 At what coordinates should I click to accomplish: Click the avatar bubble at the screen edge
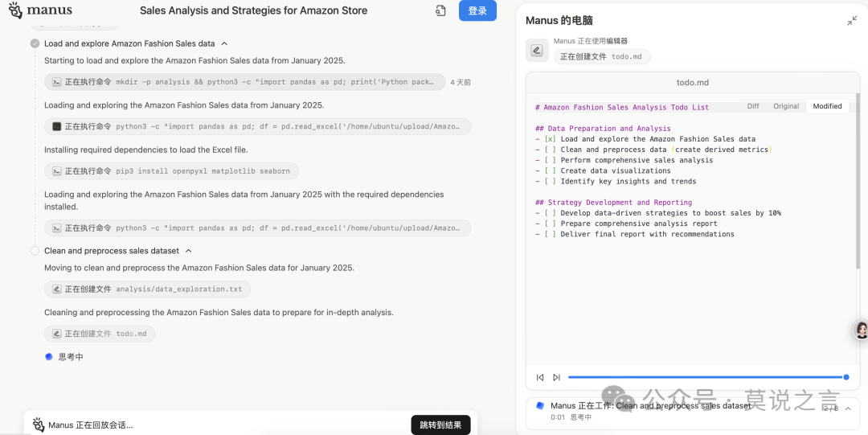861,330
